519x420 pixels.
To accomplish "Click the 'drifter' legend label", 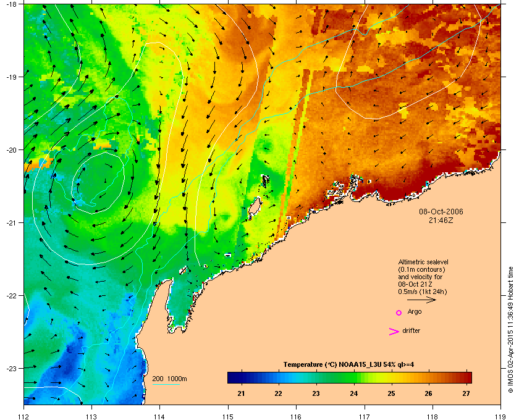I will click(x=411, y=330).
